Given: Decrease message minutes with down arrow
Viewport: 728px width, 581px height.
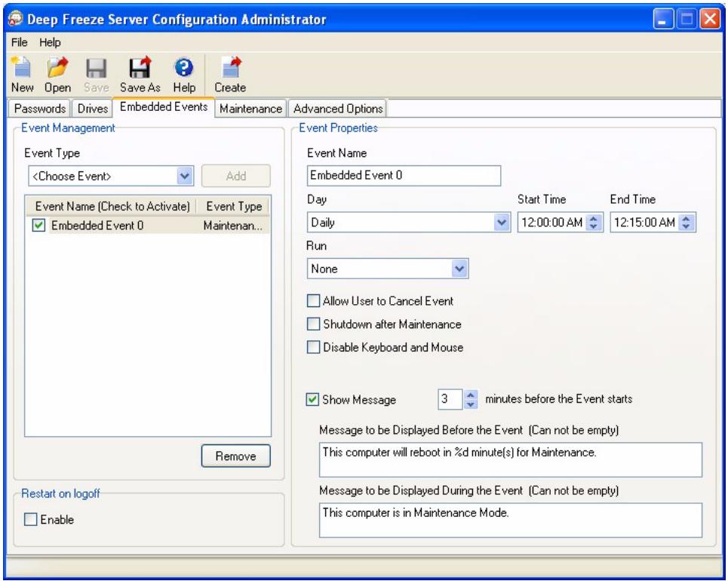Looking at the screenshot, I should coord(470,404).
